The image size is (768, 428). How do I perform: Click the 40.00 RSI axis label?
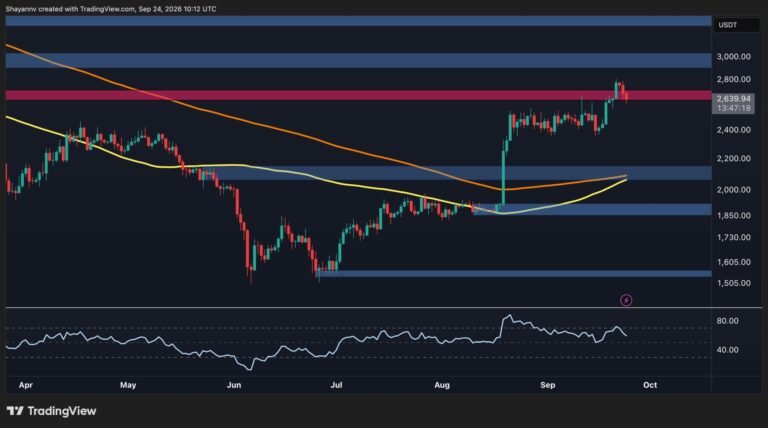pos(727,350)
